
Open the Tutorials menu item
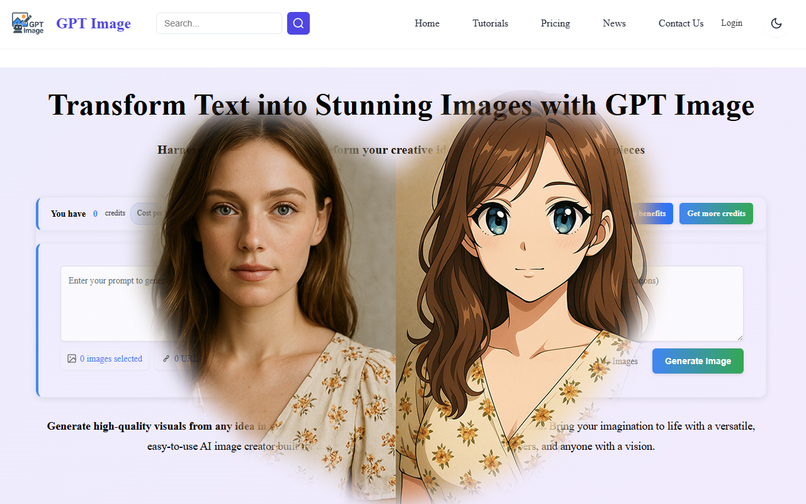490,23
